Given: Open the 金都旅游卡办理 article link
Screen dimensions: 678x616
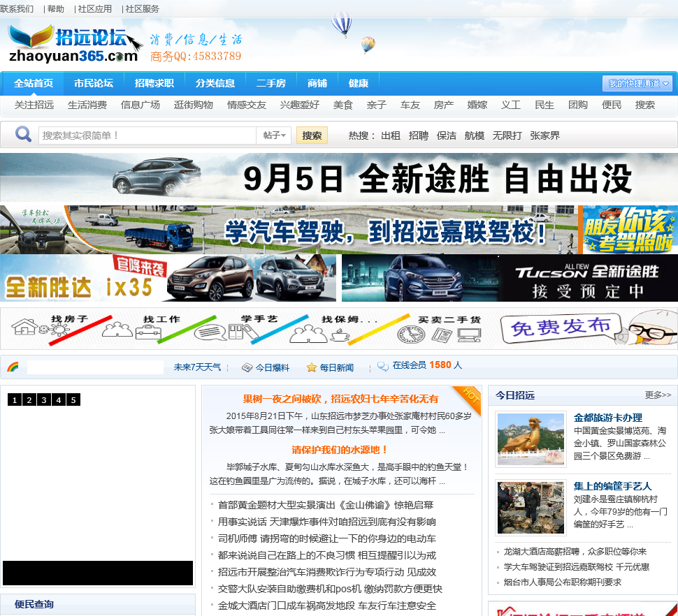Looking at the screenshot, I should coord(608,418).
